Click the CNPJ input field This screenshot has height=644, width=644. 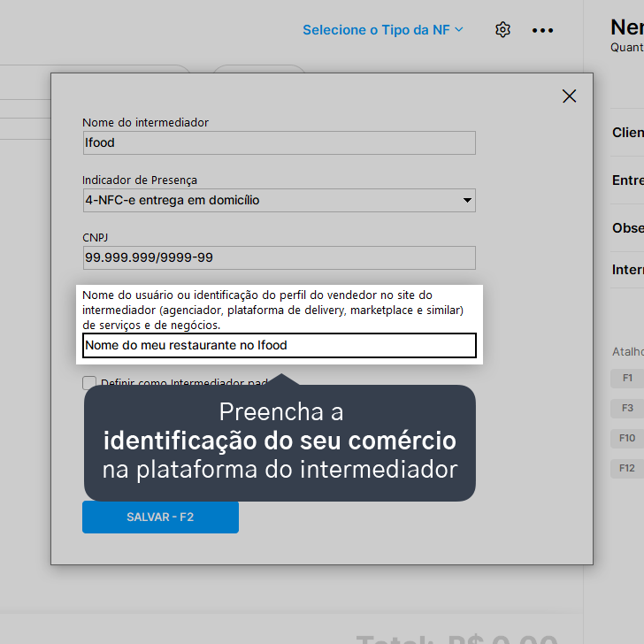pyautogui.click(x=280, y=258)
